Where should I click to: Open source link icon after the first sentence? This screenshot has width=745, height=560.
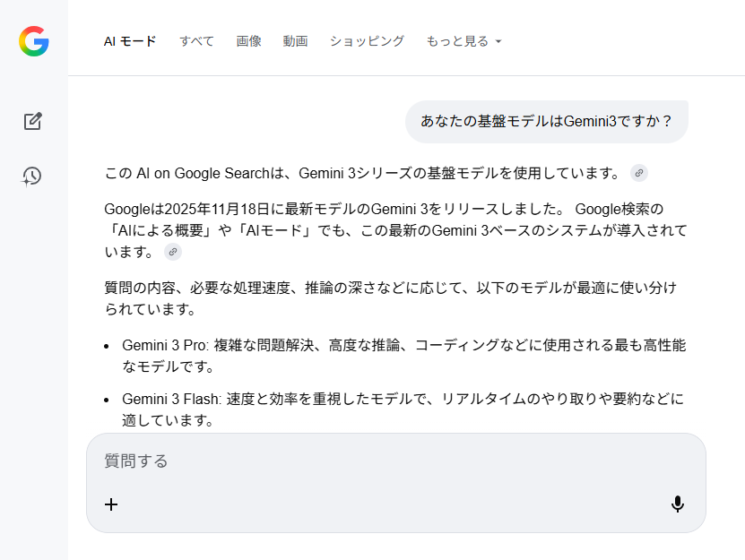[638, 173]
